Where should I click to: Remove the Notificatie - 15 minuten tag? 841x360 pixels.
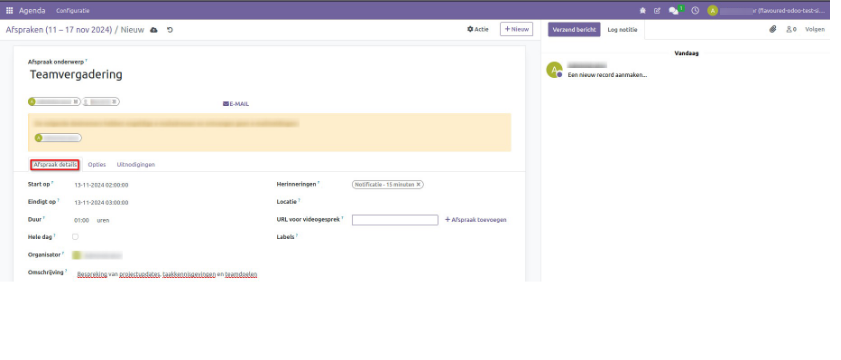pyautogui.click(x=419, y=184)
